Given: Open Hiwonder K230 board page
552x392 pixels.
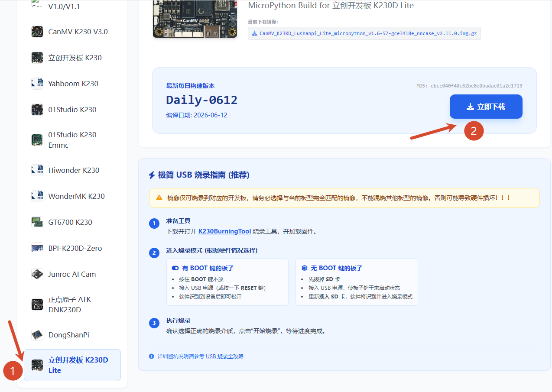Looking at the screenshot, I should click(x=72, y=170).
